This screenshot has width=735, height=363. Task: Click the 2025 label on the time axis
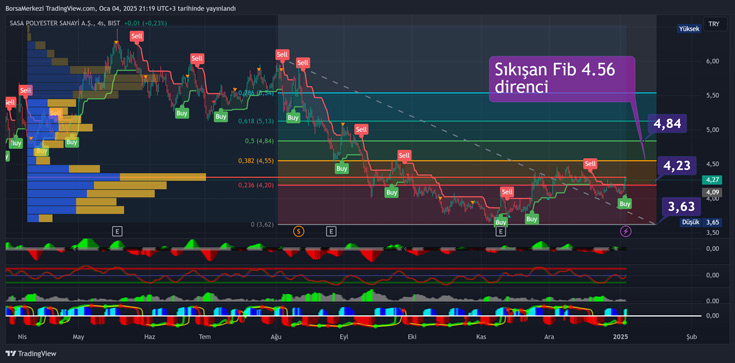[x=621, y=337]
